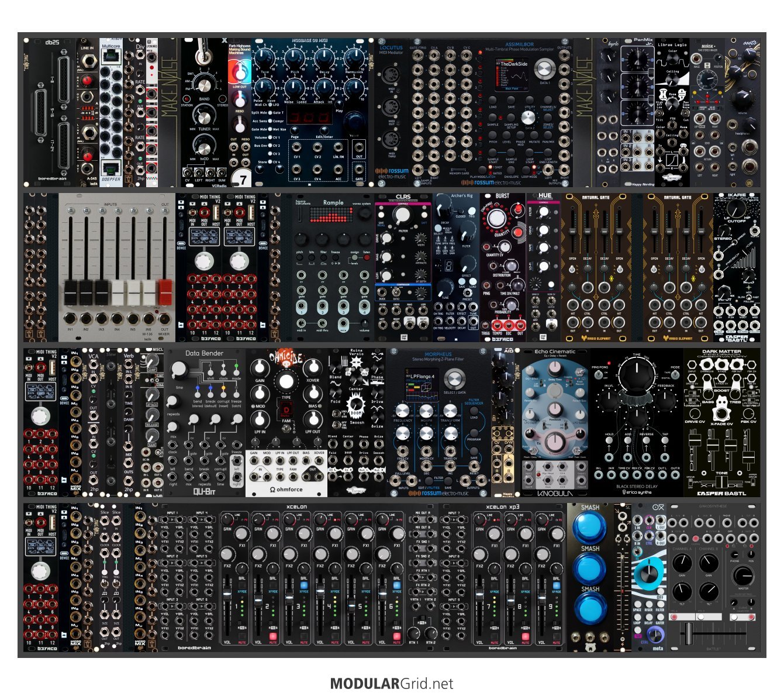Toggle XFADE on xcelon xp3 channel 9

[557, 585]
